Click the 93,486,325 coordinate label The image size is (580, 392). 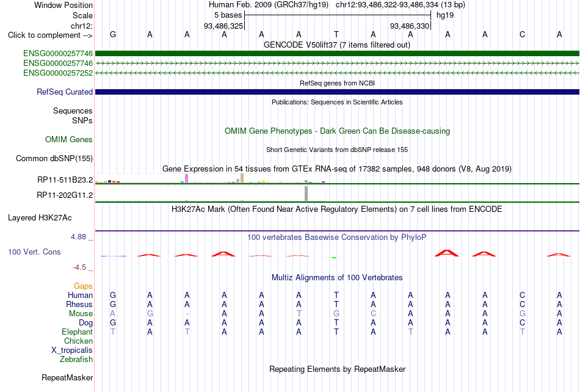(223, 26)
